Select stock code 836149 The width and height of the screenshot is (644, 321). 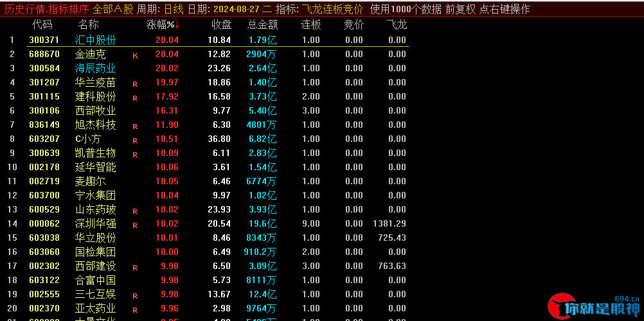pos(44,125)
